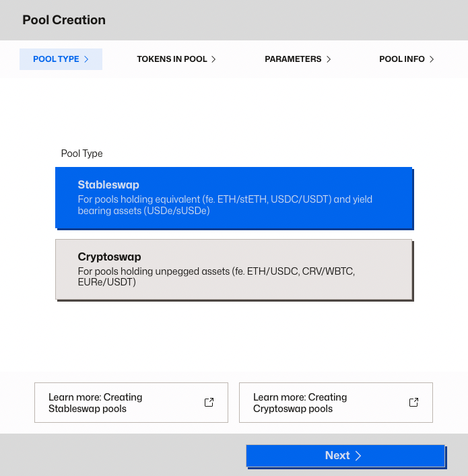Switch to the PARAMETERS tab
The image size is (468, 476).
293,59
